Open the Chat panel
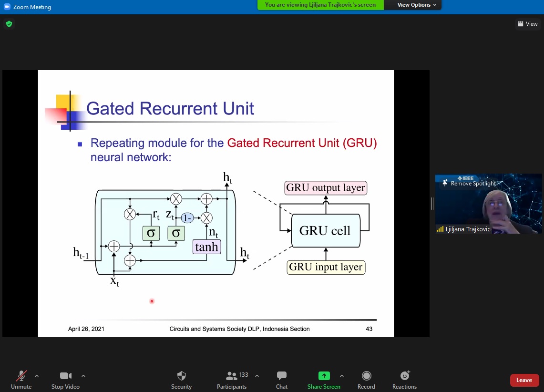This screenshot has width=544, height=392. (282, 376)
